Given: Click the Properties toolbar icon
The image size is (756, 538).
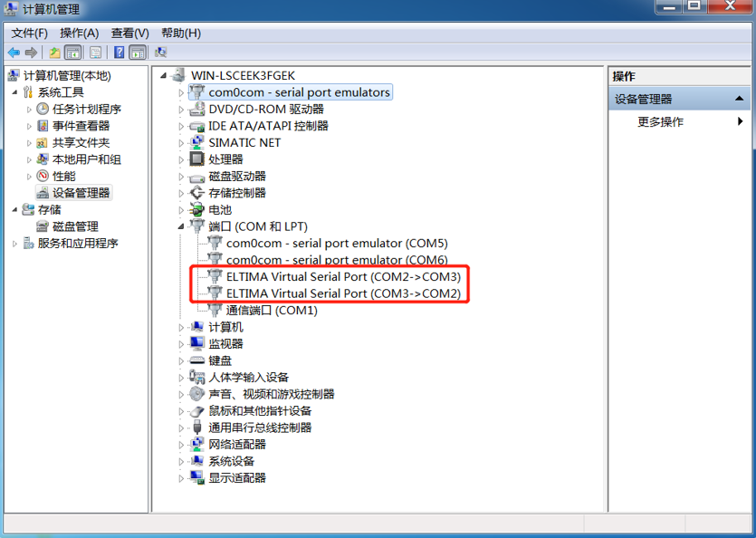Looking at the screenshot, I should (x=95, y=53).
